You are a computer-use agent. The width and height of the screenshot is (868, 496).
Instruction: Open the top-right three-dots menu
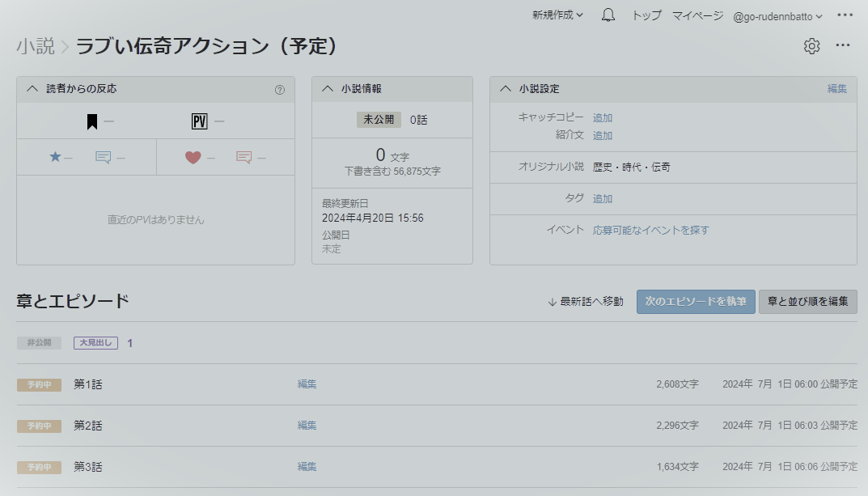845,15
